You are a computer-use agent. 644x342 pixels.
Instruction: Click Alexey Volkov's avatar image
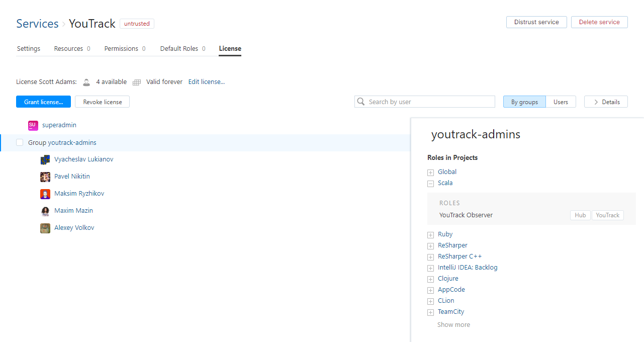45,228
